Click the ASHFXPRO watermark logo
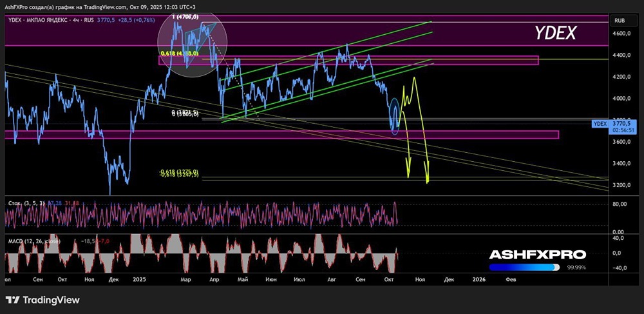Image resolution: width=644 pixels, height=314 pixels. point(537,255)
